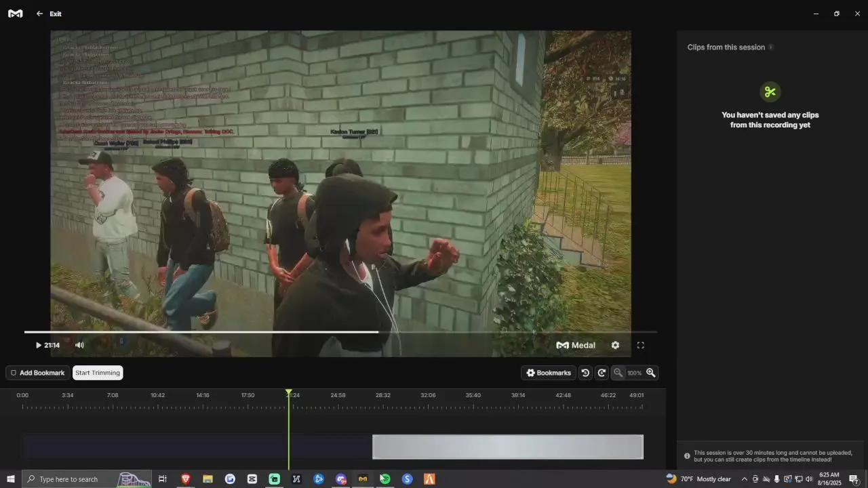Open Task View from taskbar
The image size is (868, 488).
point(163,479)
